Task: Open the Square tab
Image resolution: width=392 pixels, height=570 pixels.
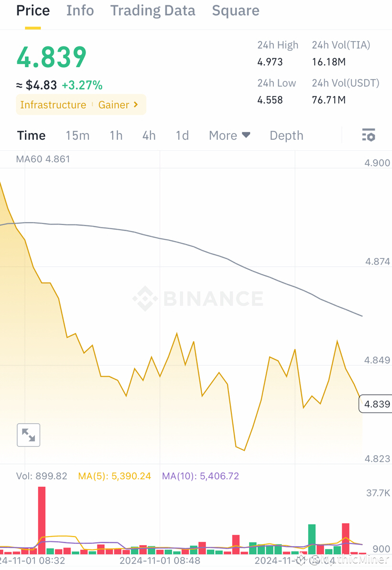Action: point(235,11)
